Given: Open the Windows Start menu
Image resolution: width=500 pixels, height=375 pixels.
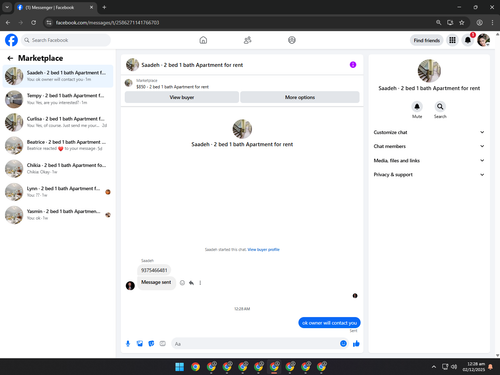Looking at the screenshot, I should pyautogui.click(x=180, y=367).
